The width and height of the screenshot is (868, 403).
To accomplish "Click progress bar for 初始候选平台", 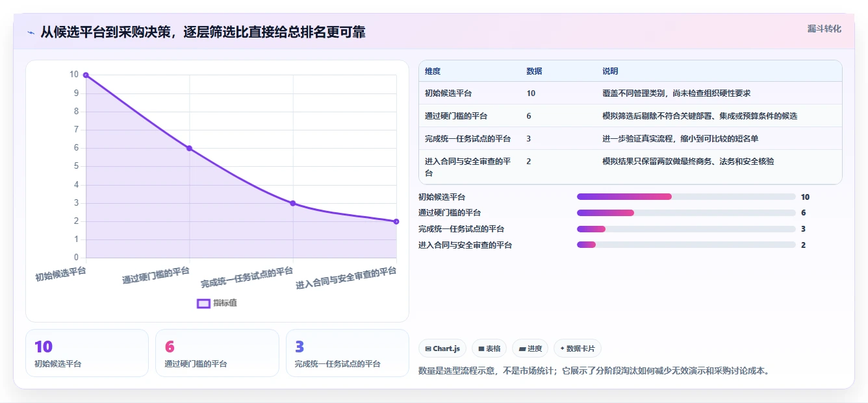I will (x=686, y=197).
